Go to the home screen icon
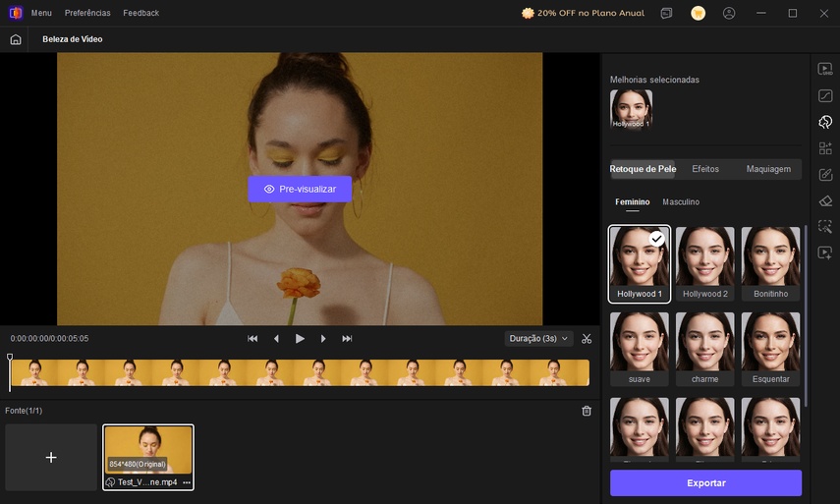The height and width of the screenshot is (504, 840). pos(16,39)
